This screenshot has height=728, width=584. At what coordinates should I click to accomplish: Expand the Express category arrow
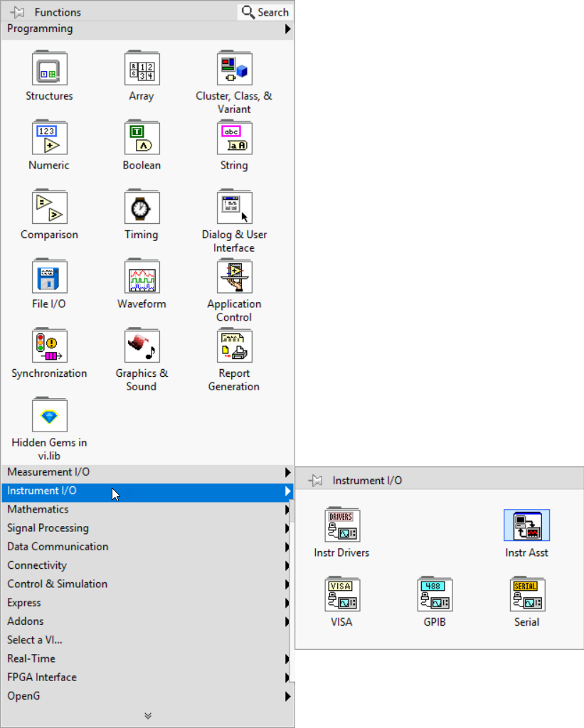tap(288, 602)
